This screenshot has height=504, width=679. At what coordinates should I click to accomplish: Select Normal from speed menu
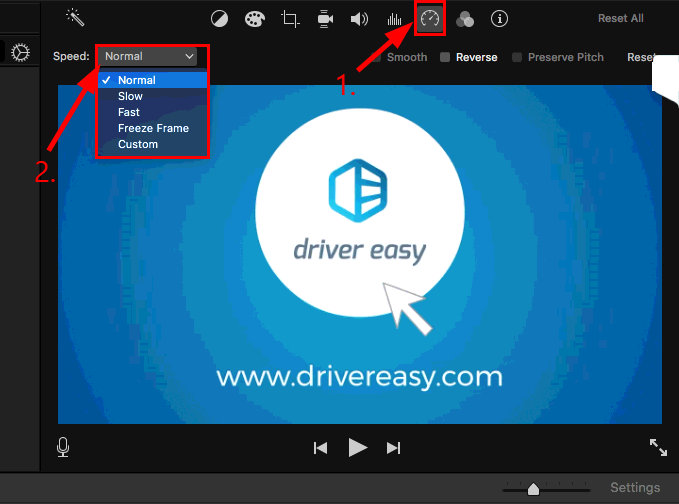[152, 80]
